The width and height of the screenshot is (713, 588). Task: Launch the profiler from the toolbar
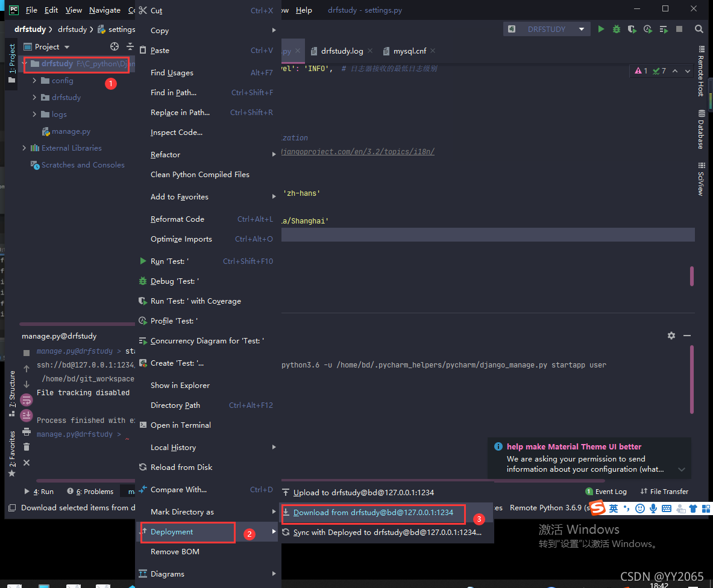point(648,29)
